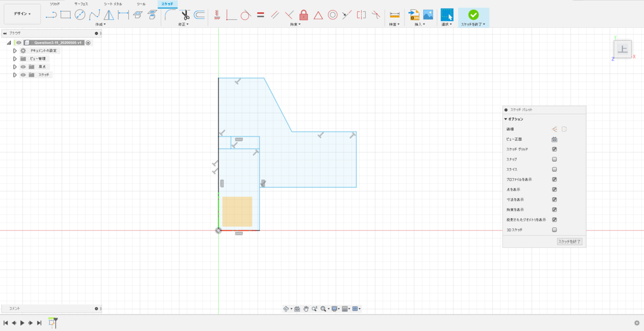Expand ビュー管理 tree node
Image resolution: width=644 pixels, height=331 pixels.
coord(15,59)
